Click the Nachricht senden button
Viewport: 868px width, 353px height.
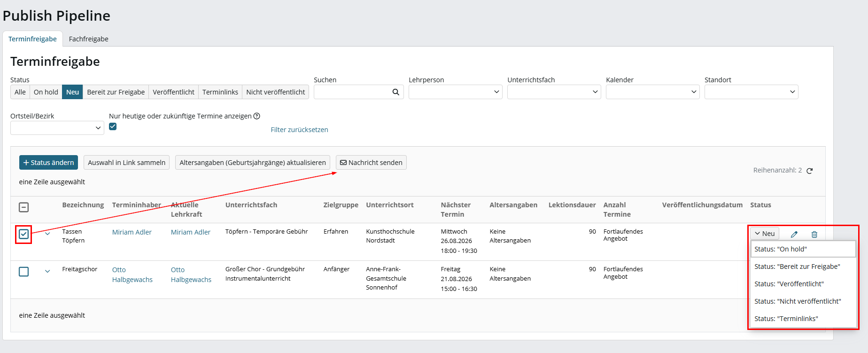[371, 163]
